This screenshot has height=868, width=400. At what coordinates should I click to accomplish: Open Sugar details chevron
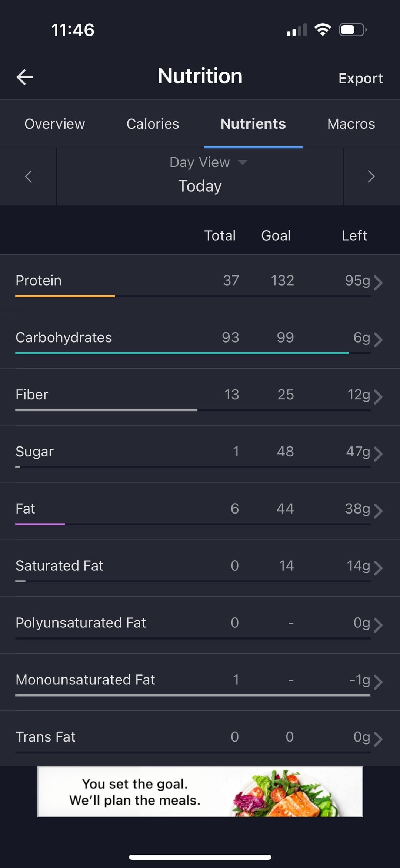click(x=378, y=454)
